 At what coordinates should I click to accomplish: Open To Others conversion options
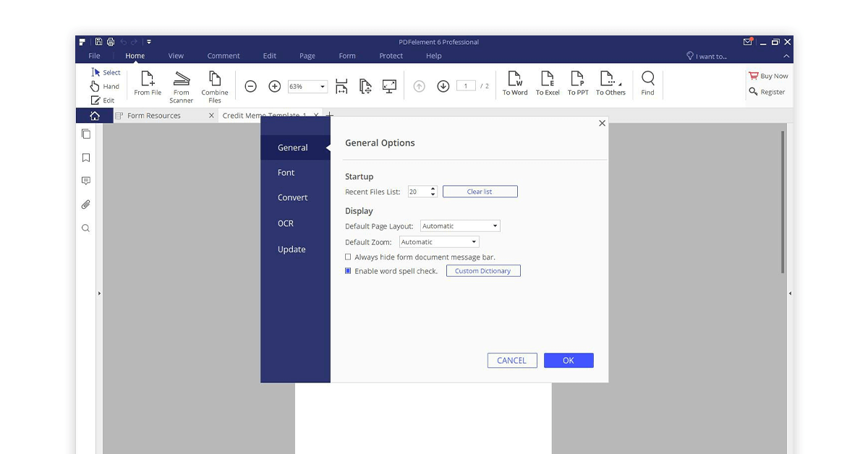coord(610,83)
